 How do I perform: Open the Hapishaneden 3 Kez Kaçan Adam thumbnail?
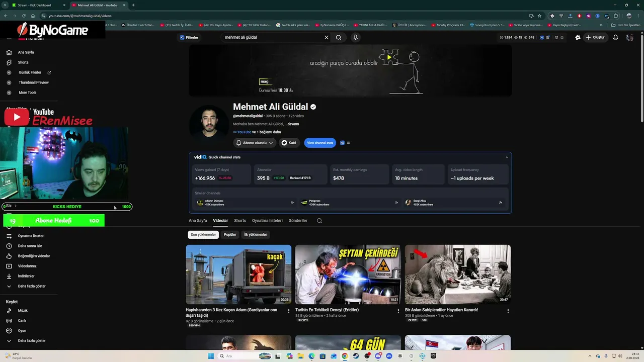(238, 275)
